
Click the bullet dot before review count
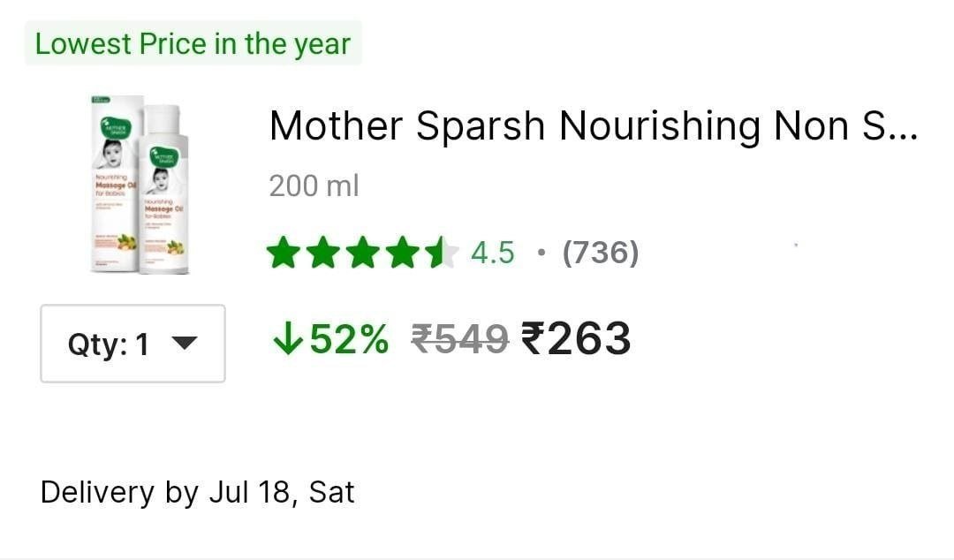click(x=541, y=252)
